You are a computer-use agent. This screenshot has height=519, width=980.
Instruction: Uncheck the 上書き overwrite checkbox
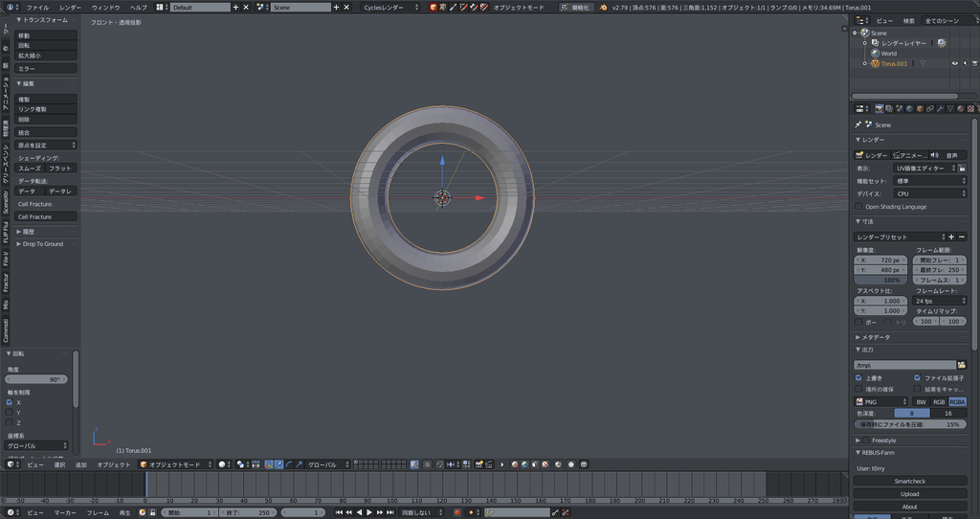coord(858,377)
